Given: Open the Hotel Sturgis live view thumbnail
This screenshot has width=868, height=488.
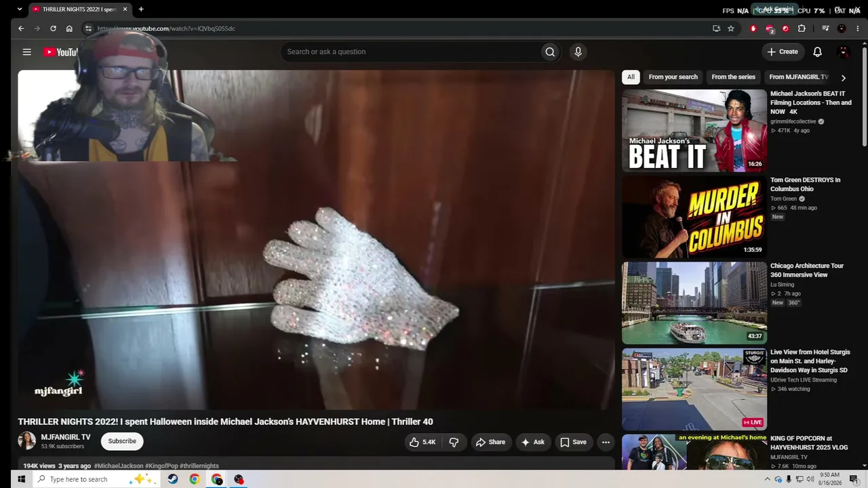Looking at the screenshot, I should pos(694,389).
